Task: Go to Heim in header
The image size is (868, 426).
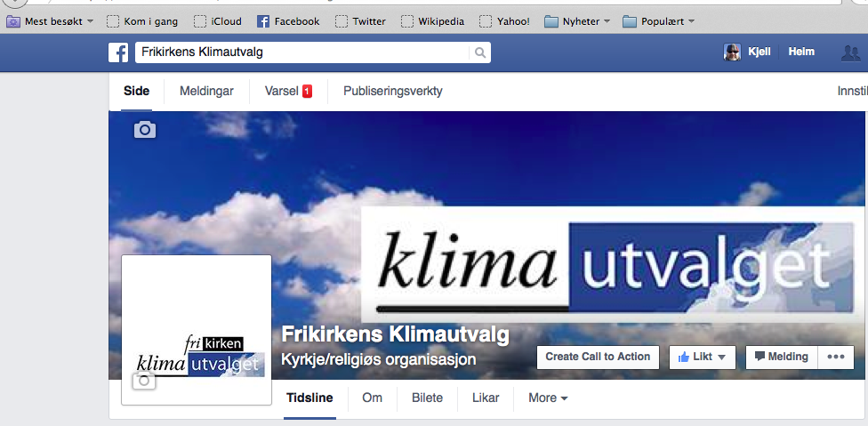Action: point(801,52)
